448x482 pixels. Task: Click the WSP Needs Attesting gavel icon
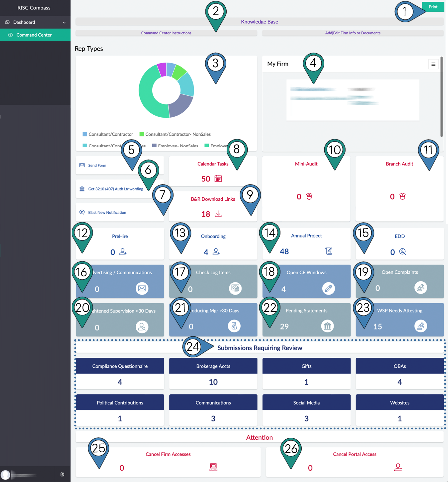point(421,326)
